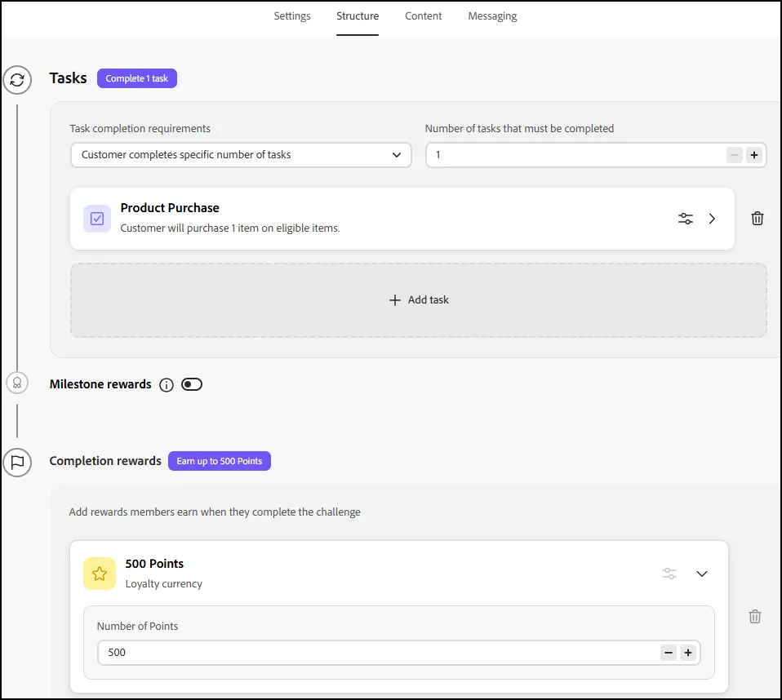Click the 500 Points star icon
The width and height of the screenshot is (782, 700).
(100, 574)
